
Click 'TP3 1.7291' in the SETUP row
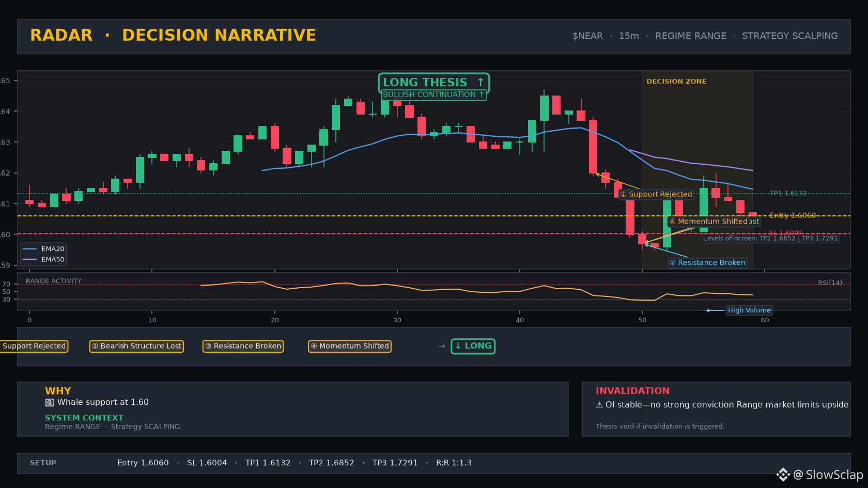(x=395, y=463)
